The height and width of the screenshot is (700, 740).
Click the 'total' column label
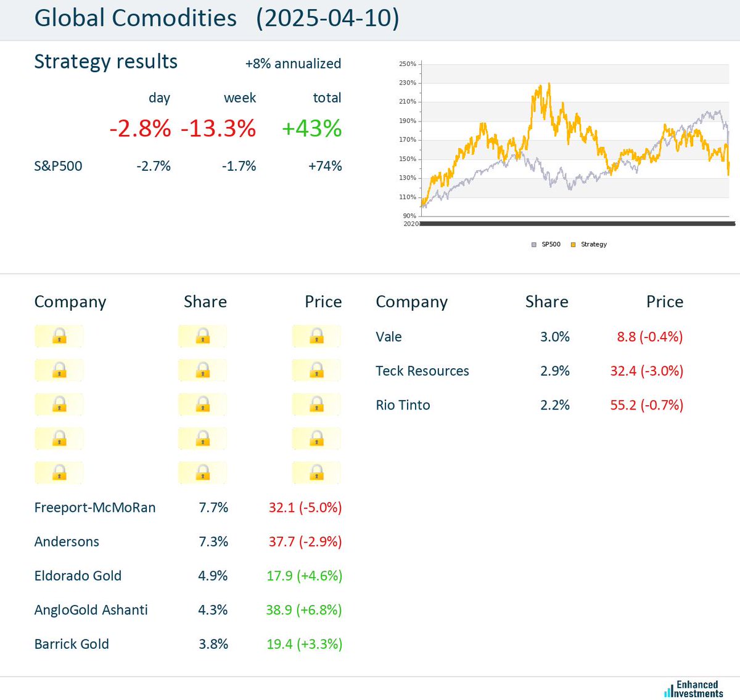[x=327, y=97]
